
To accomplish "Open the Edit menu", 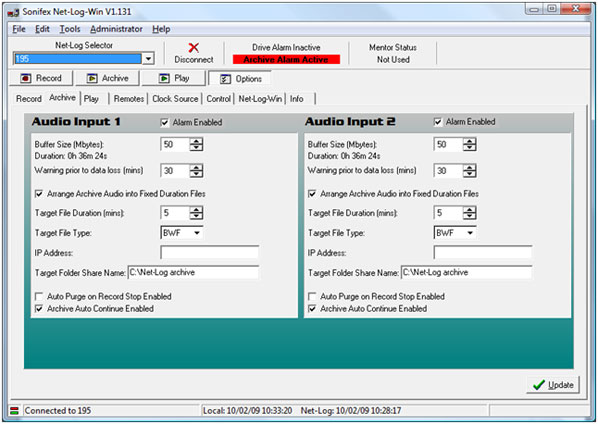I will [x=42, y=29].
